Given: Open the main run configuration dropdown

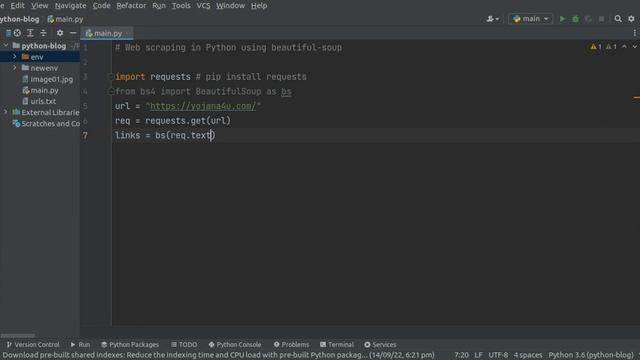Looking at the screenshot, I should (x=531, y=19).
